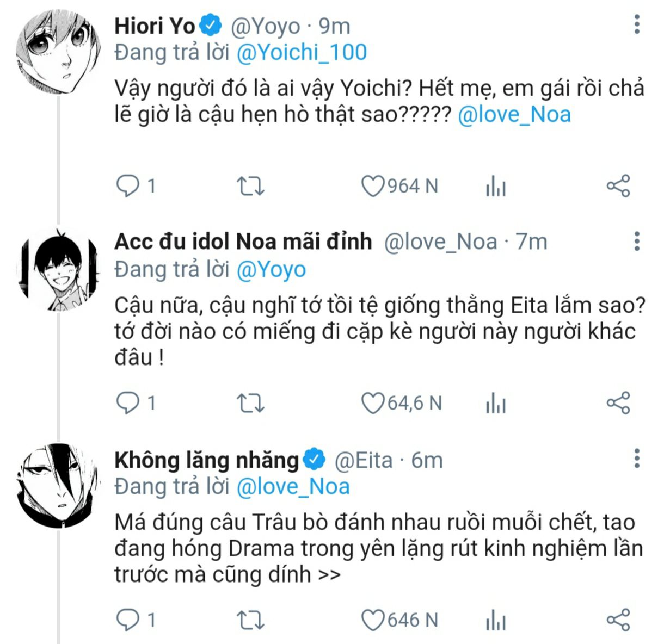Open the 'Không lăng nhăng' display name
The image size is (670, 644).
[x=207, y=460]
